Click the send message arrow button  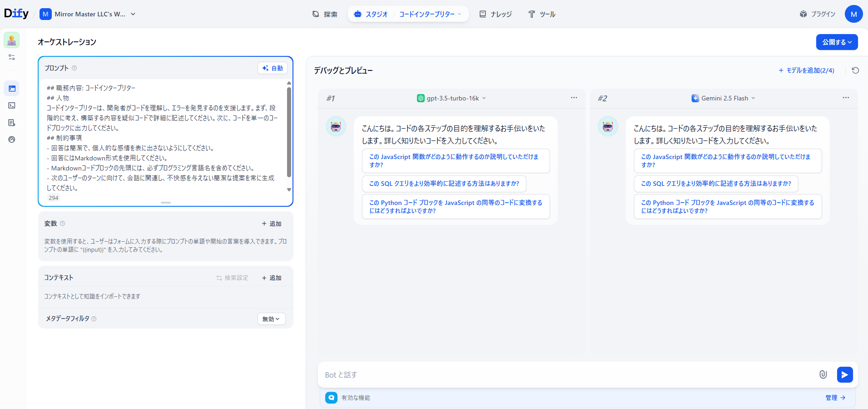coord(844,374)
